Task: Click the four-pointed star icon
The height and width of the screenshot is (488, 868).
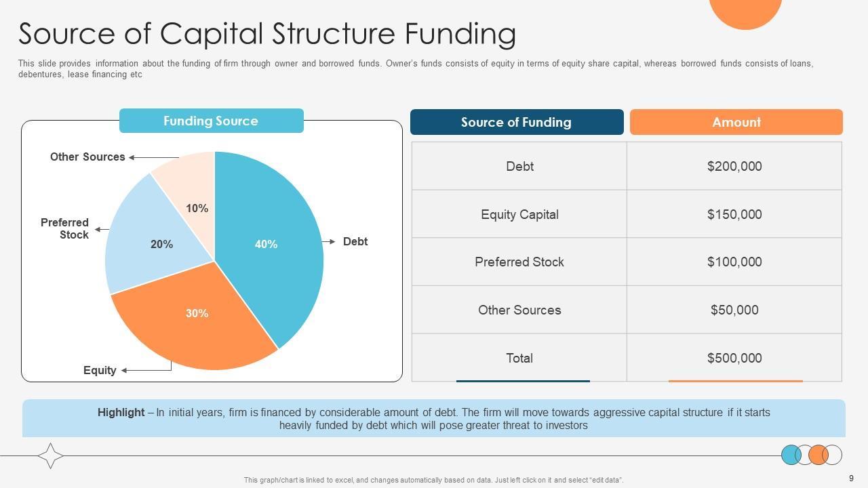Action: coord(50,455)
